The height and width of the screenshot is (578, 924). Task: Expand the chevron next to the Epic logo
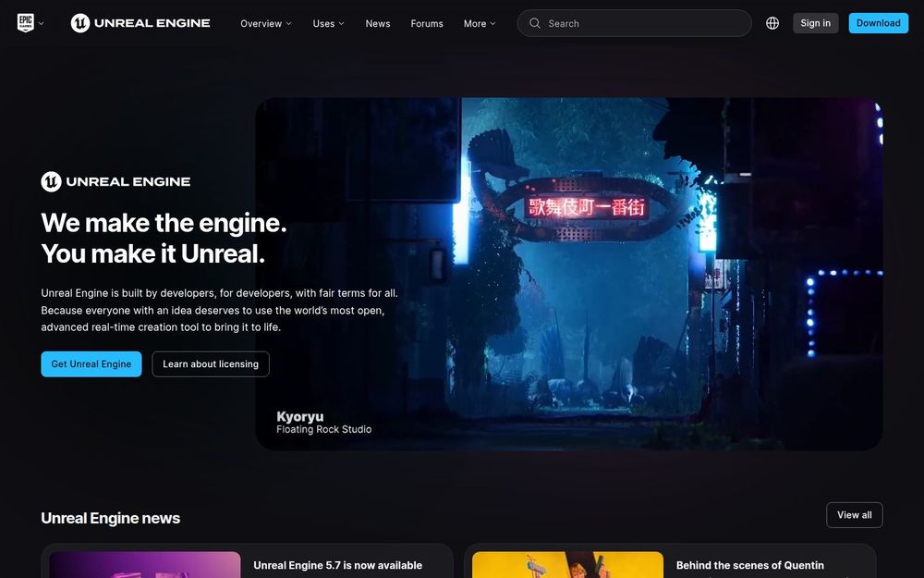42,22
